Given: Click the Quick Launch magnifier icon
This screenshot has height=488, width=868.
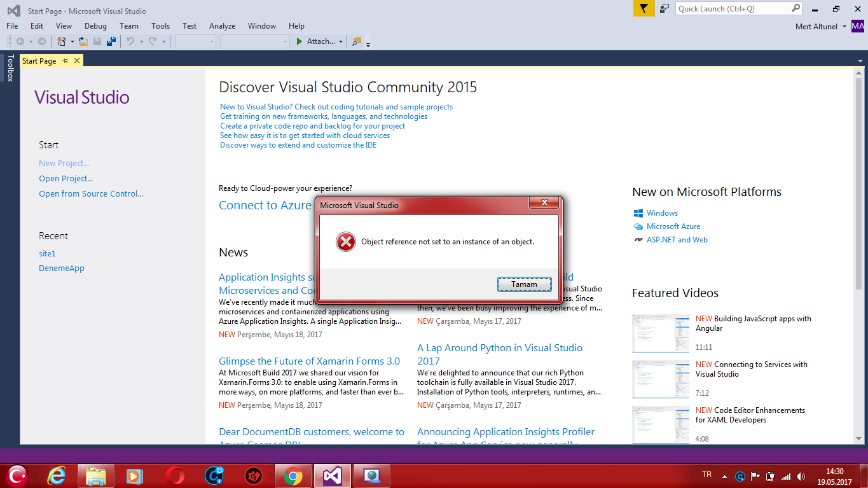Looking at the screenshot, I should [796, 8].
